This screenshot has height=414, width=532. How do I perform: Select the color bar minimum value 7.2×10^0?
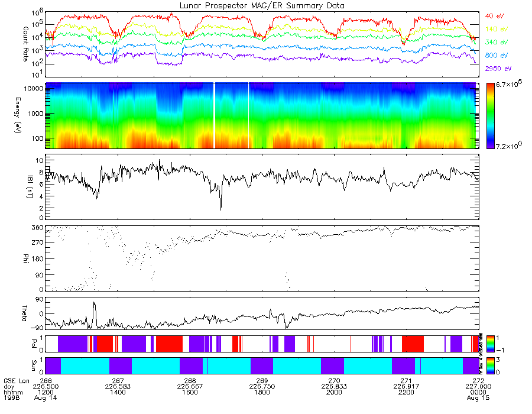click(509, 145)
